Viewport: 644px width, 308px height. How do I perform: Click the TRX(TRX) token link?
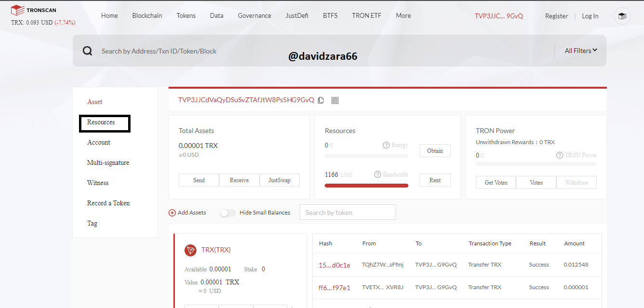(216, 250)
